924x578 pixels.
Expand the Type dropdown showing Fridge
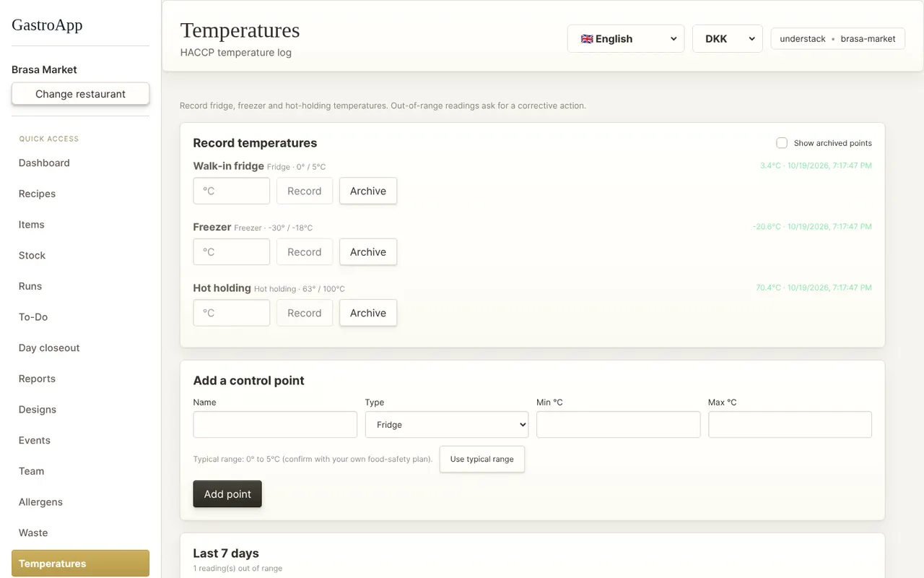[x=447, y=425]
